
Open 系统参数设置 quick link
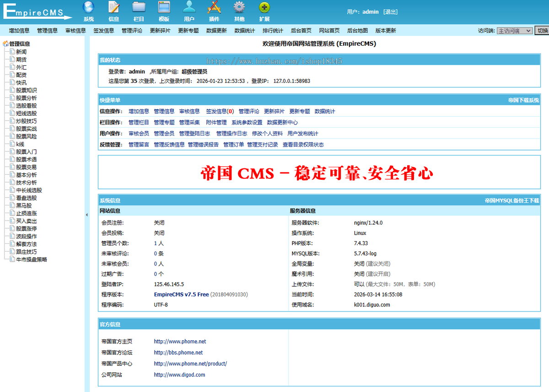tap(247, 123)
